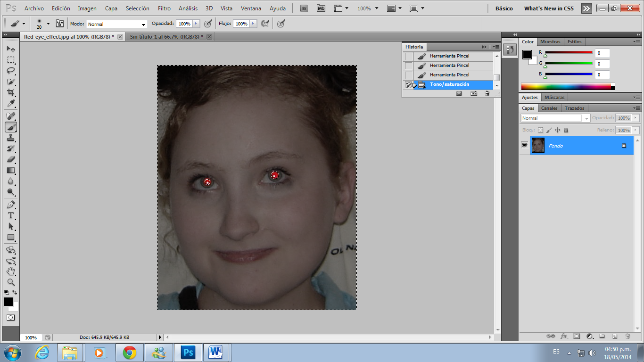The height and width of the screenshot is (362, 644).
Task: Set history brush source on first Herramienta Pincel
Action: tap(408, 56)
